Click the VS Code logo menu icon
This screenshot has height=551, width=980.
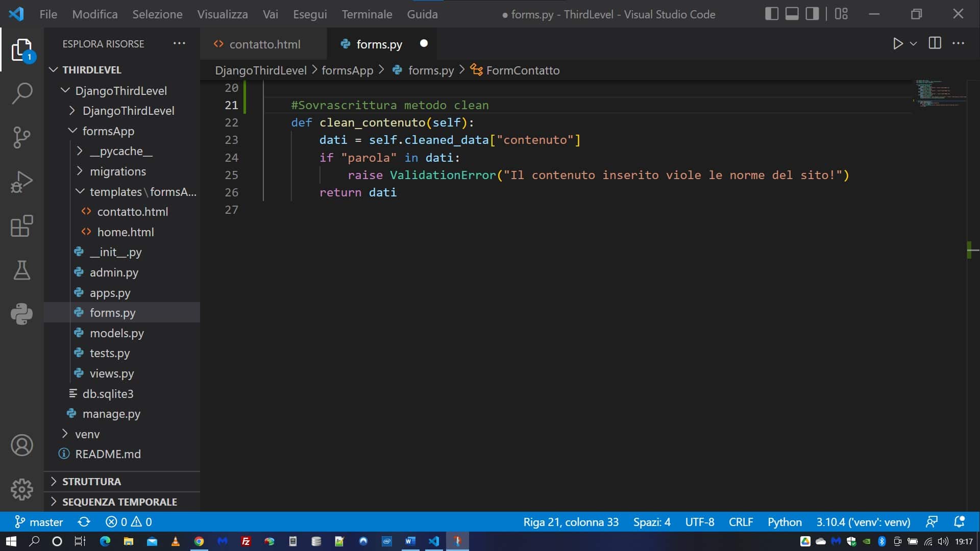(x=16, y=14)
